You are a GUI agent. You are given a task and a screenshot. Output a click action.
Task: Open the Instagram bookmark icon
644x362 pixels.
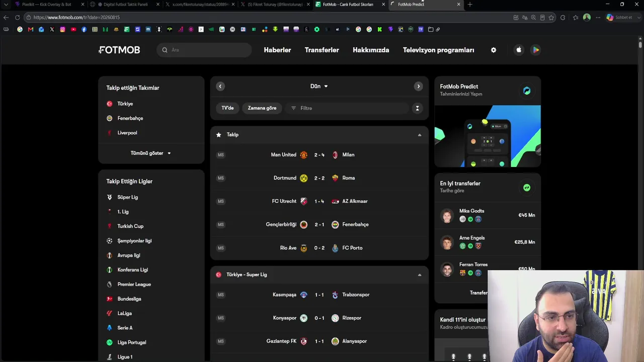point(62,29)
